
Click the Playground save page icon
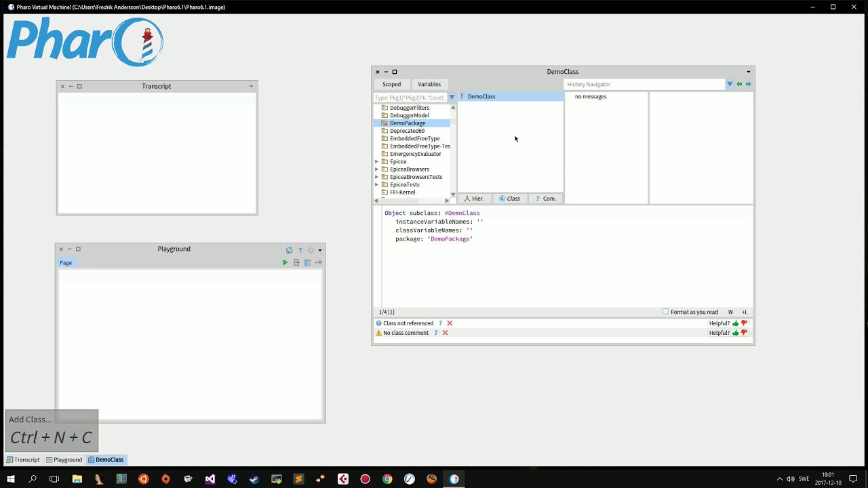296,262
